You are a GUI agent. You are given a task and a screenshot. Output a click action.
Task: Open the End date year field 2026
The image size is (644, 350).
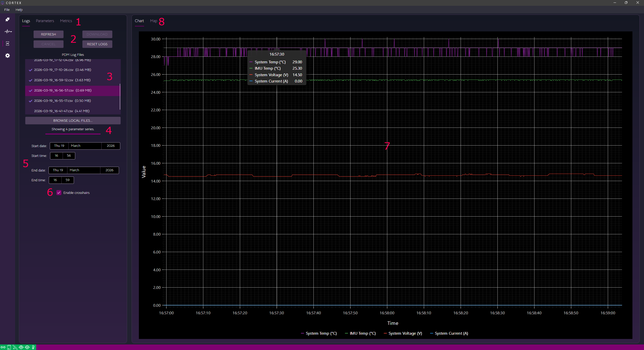[109, 170]
